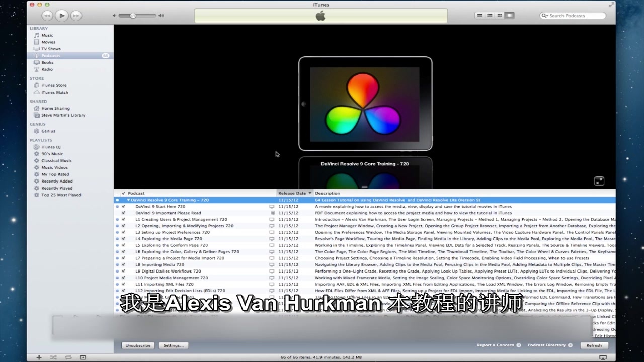Click the Apple logo status display

tap(320, 16)
